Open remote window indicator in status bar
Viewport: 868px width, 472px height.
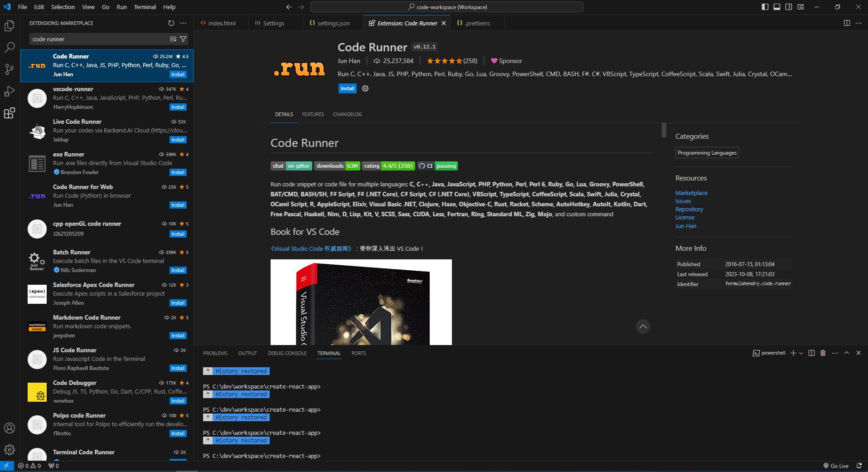tap(6, 466)
